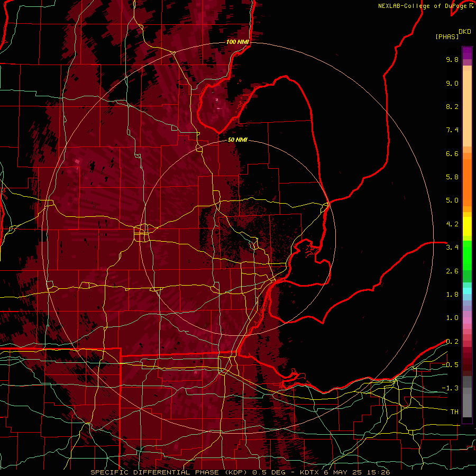Click the 1.0 value on color scale
476x476 pixels.
tap(452, 318)
